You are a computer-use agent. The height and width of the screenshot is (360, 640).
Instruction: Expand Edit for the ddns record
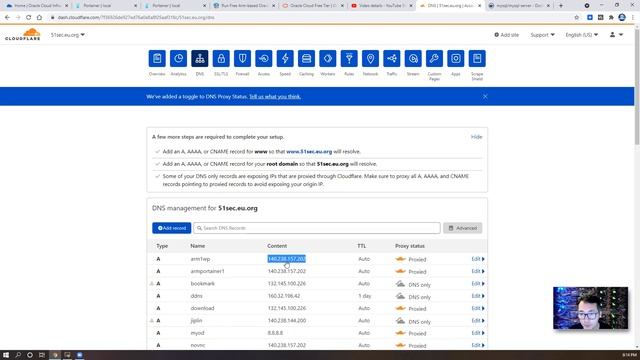tap(478, 296)
